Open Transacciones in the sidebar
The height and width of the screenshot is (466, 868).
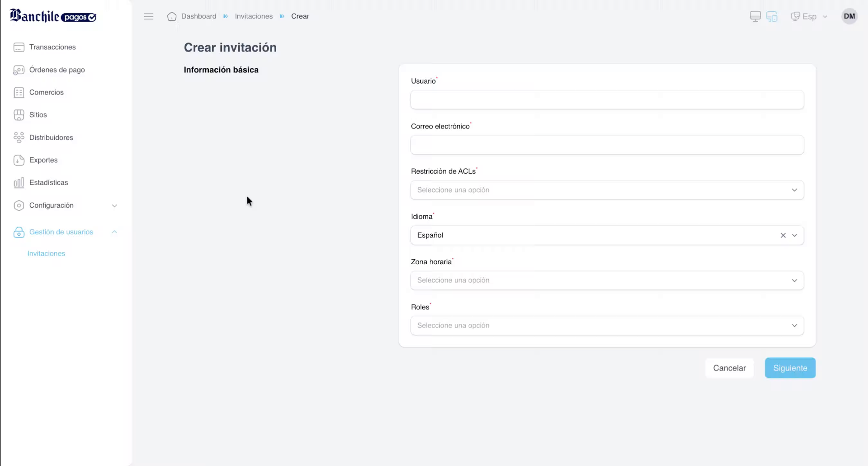[52, 47]
